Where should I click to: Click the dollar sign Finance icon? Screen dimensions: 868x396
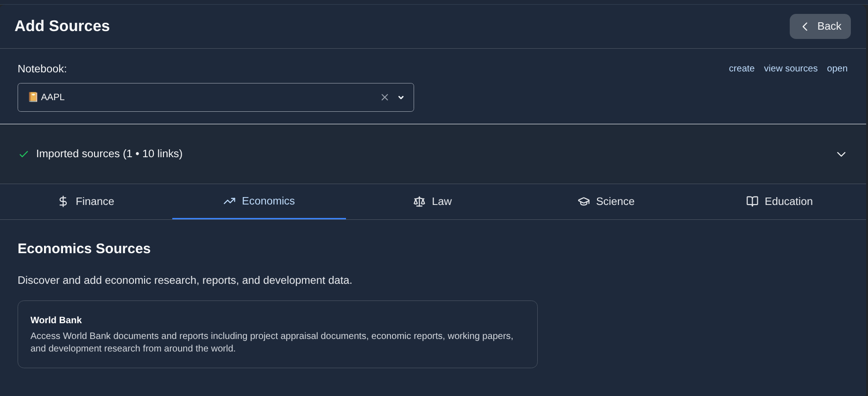coord(63,201)
